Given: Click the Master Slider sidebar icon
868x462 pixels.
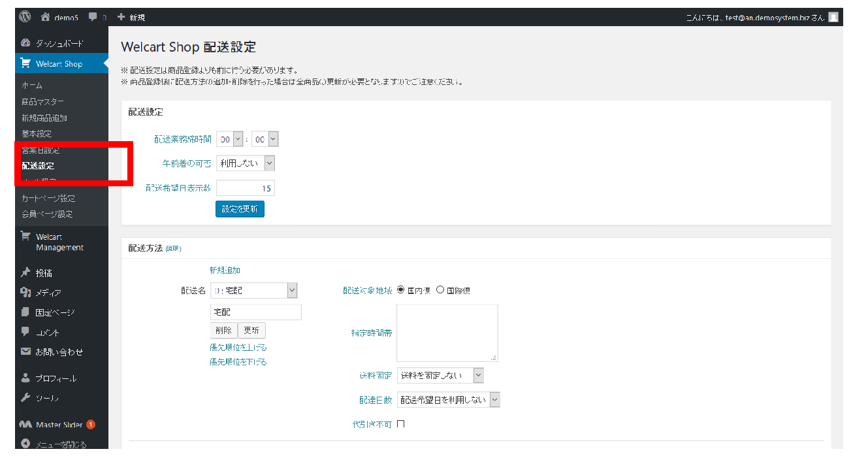Looking at the screenshot, I should tap(25, 424).
